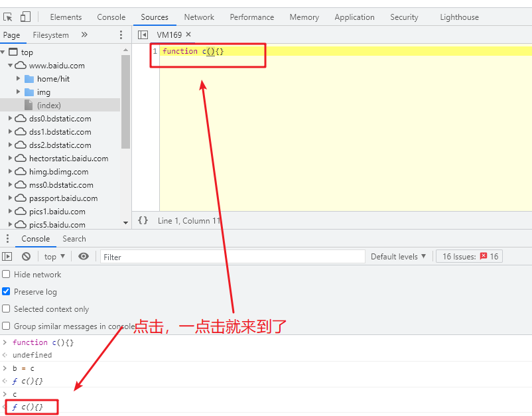
Task: Pretty-print the code with the braces icon
Action: click(143, 220)
